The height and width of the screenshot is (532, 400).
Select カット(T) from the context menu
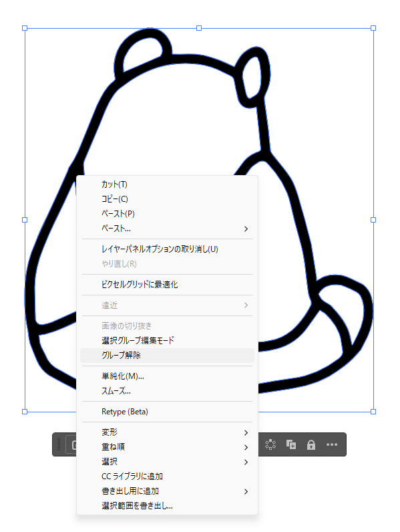pos(167,184)
